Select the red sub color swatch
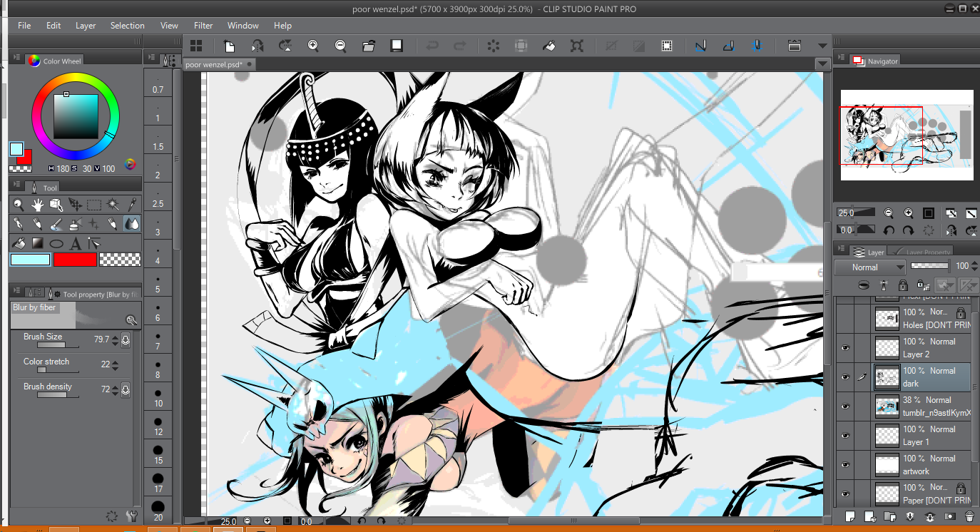Image resolution: width=980 pixels, height=532 pixels. (x=75, y=260)
